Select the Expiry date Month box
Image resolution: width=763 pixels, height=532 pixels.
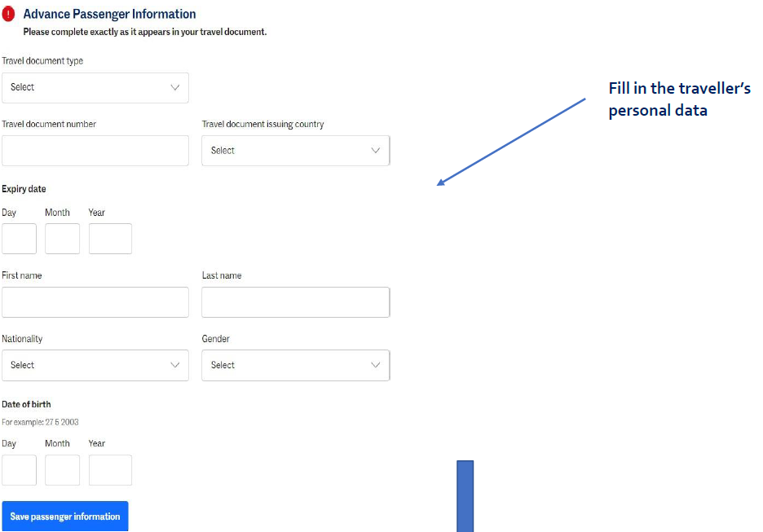(62, 239)
